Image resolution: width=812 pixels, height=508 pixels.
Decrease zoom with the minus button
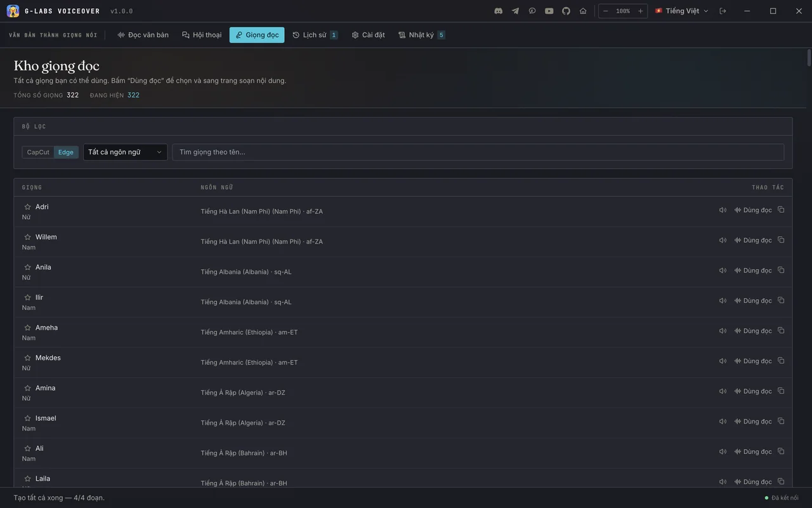coord(605,11)
